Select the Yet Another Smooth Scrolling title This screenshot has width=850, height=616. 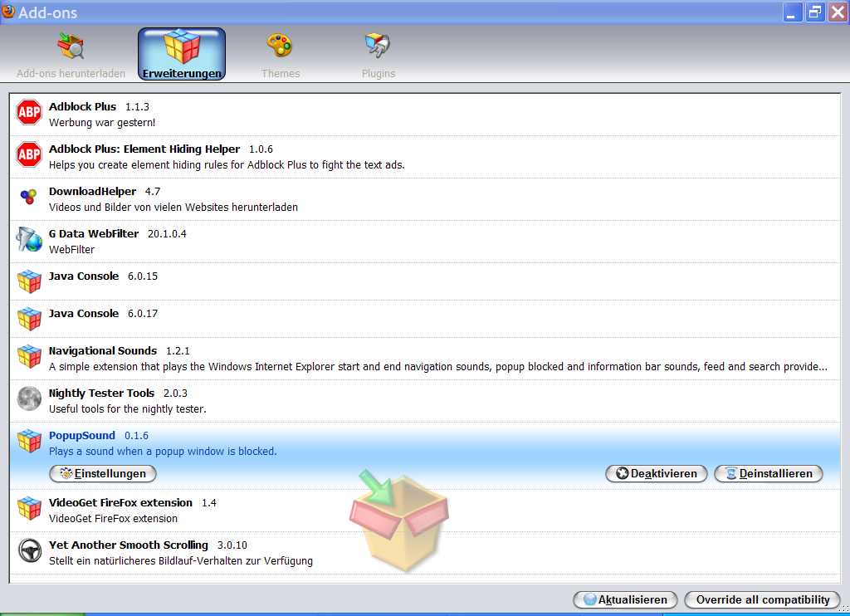[x=129, y=545]
